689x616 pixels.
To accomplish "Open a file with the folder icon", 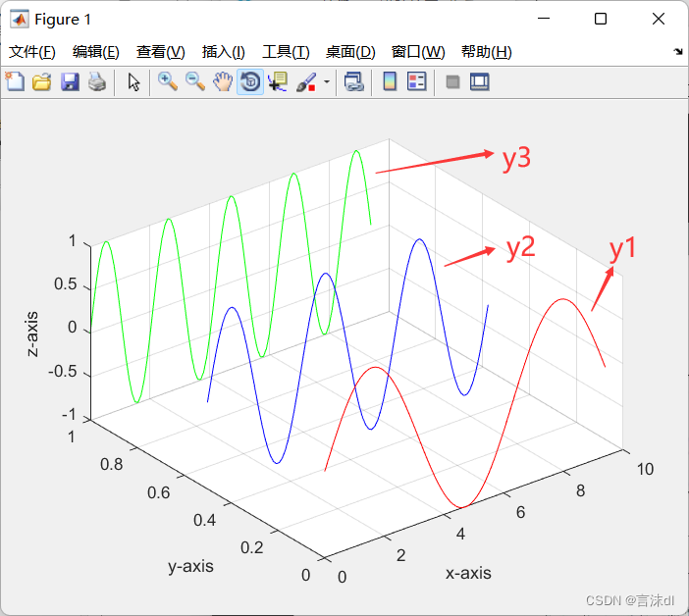I will pos(41,82).
